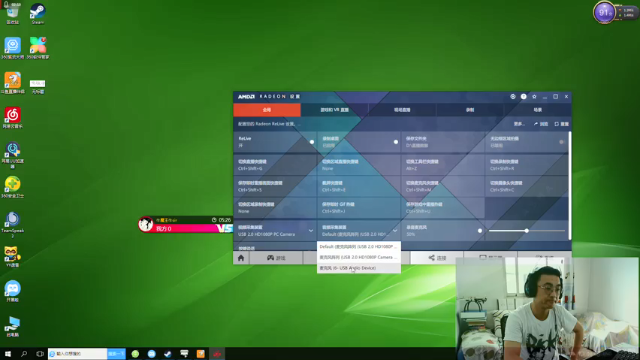Adjust the microphone volume slider
The image size is (640, 360).
click(x=527, y=231)
